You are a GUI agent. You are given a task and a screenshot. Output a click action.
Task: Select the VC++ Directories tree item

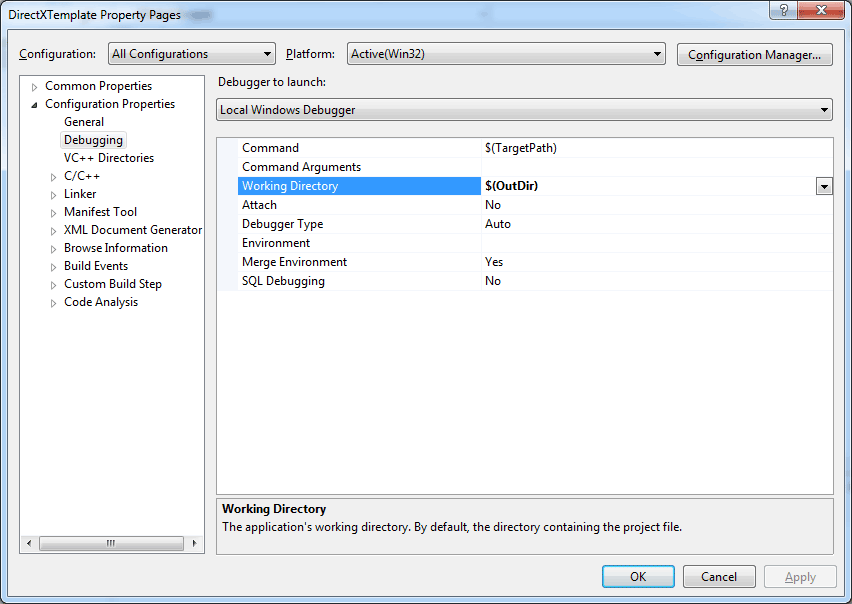[109, 158]
